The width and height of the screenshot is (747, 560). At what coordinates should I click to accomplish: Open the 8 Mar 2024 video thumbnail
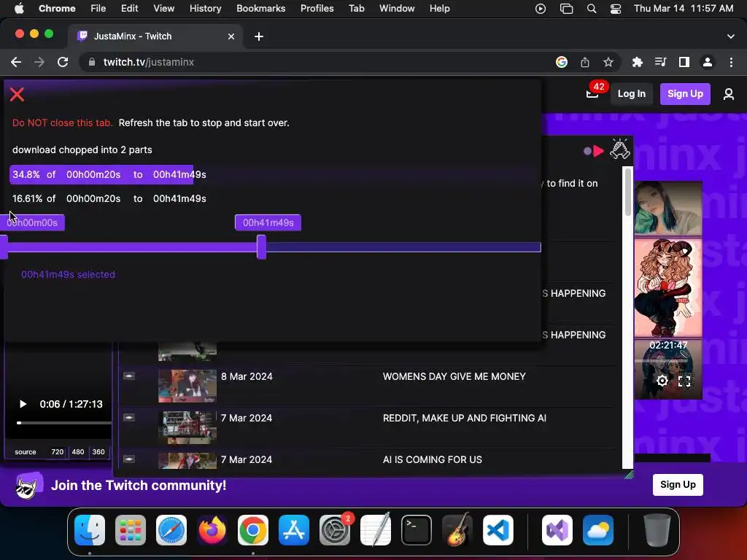187,386
